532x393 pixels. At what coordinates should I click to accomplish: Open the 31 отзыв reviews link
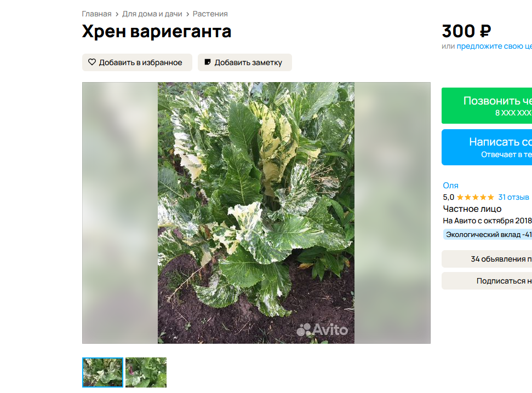[x=513, y=197]
